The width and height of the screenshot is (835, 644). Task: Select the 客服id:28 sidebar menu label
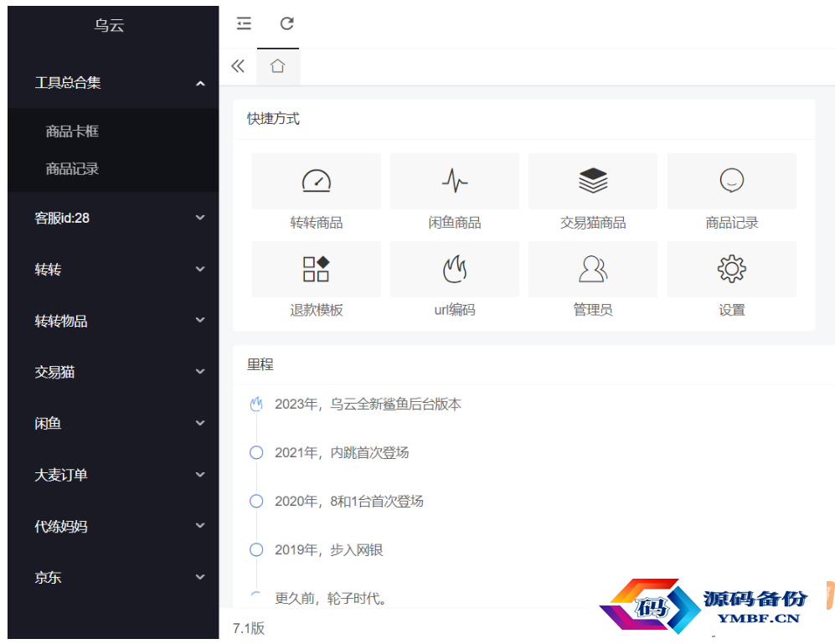[62, 218]
